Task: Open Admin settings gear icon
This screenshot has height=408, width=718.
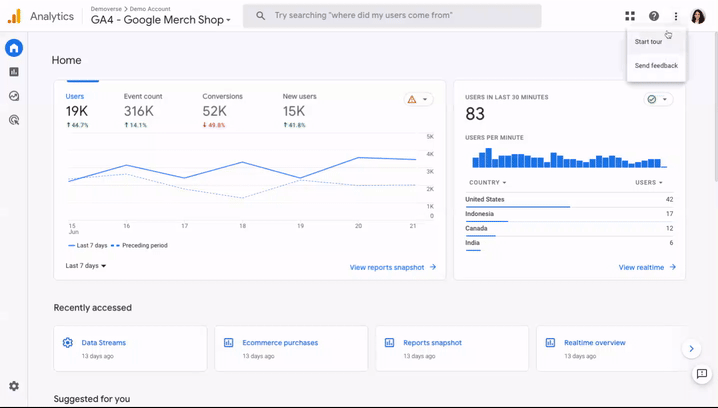Action: click(14, 386)
